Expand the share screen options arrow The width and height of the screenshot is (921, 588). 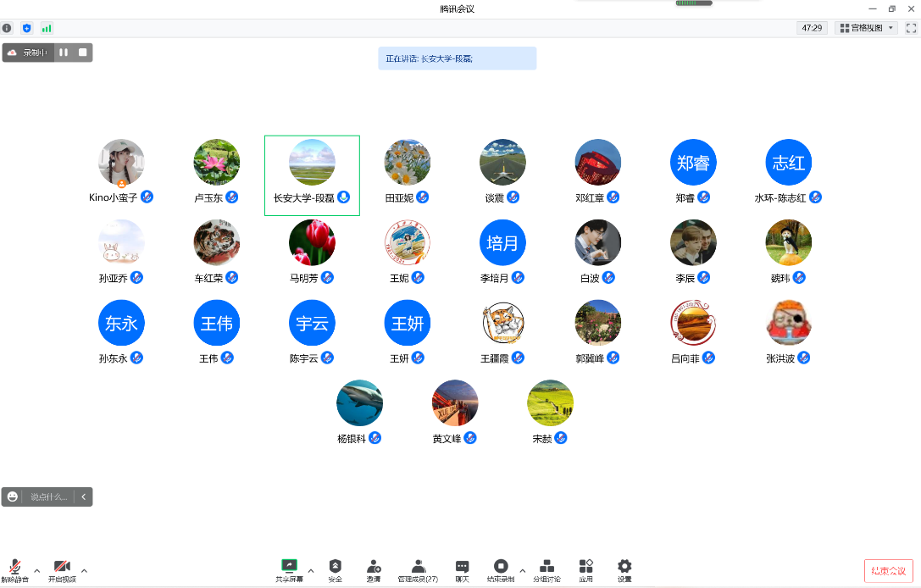click(x=311, y=570)
